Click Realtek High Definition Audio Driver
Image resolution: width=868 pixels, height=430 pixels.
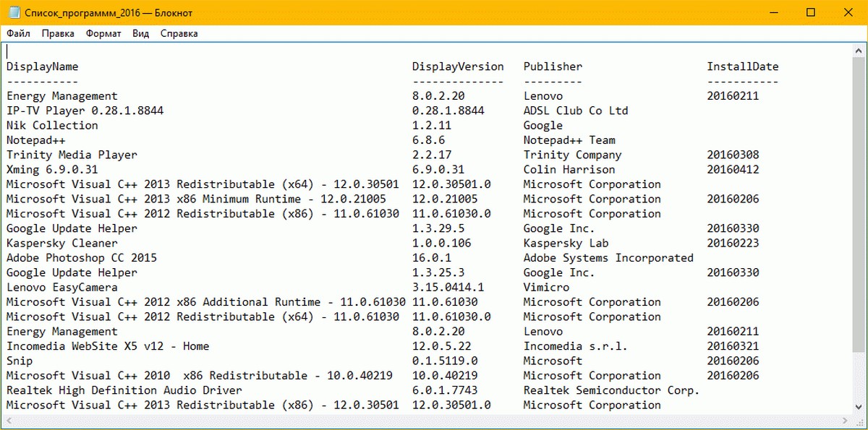(124, 390)
